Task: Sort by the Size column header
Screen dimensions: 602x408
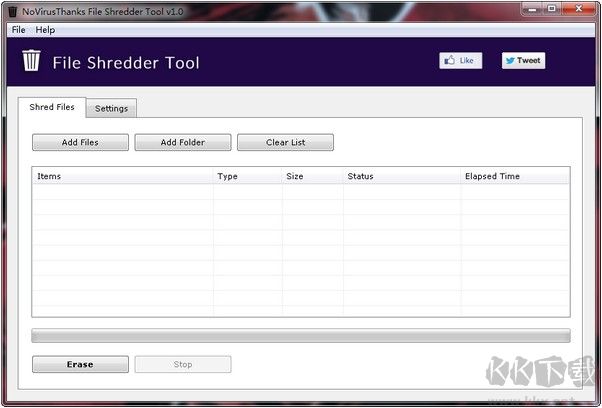Action: tap(313, 176)
